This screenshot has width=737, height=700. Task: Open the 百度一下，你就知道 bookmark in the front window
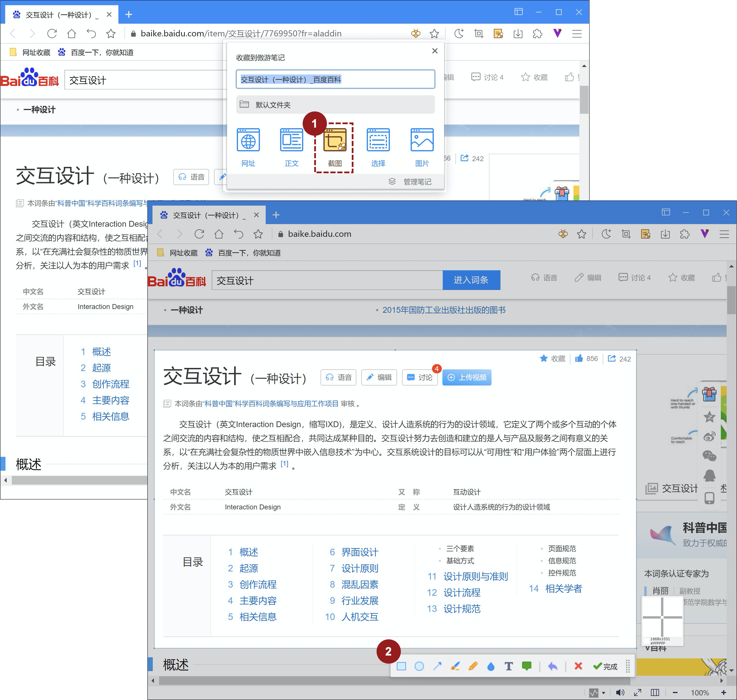(x=243, y=253)
